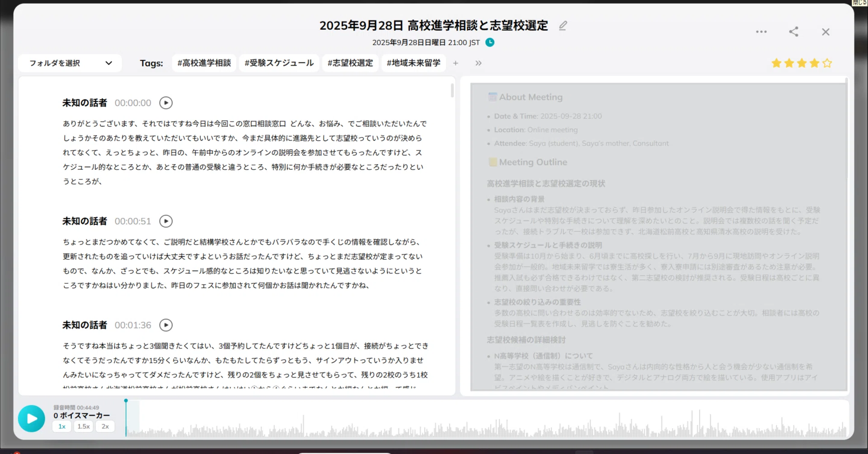Click the 受験スケジュールと手続きの説明 bullet
Viewport: 868px width, 454px height.
548,245
